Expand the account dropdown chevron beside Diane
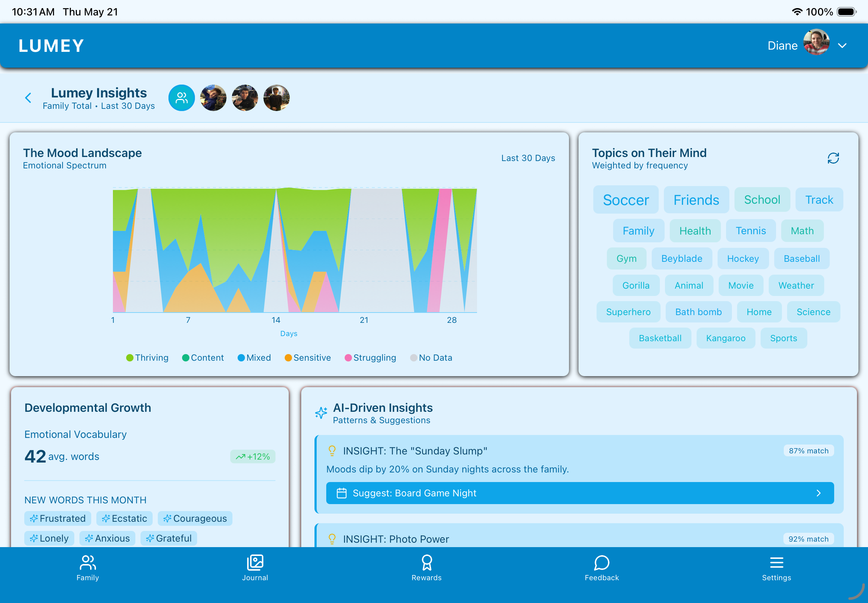Screen dimensions: 868x603 [x=842, y=46]
